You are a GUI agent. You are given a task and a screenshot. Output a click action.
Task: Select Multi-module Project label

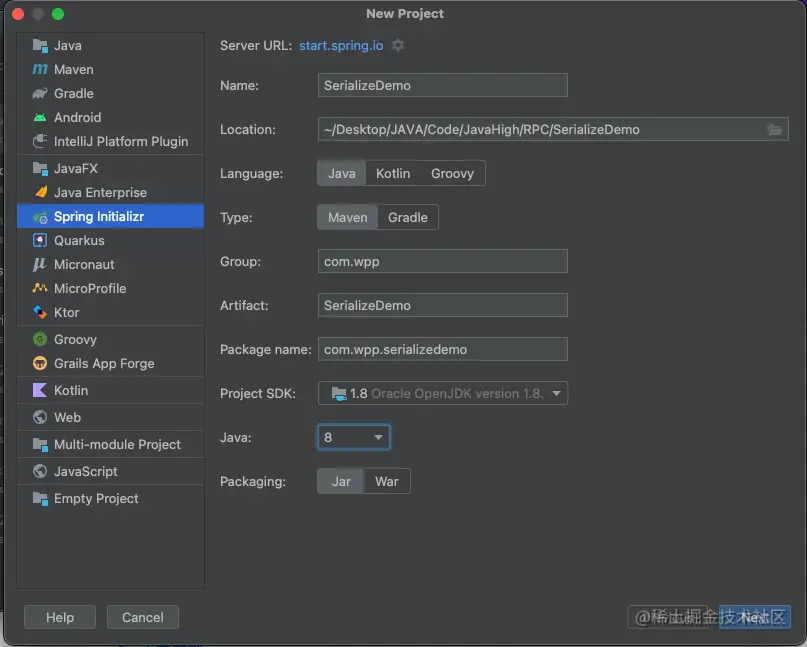(x=117, y=444)
